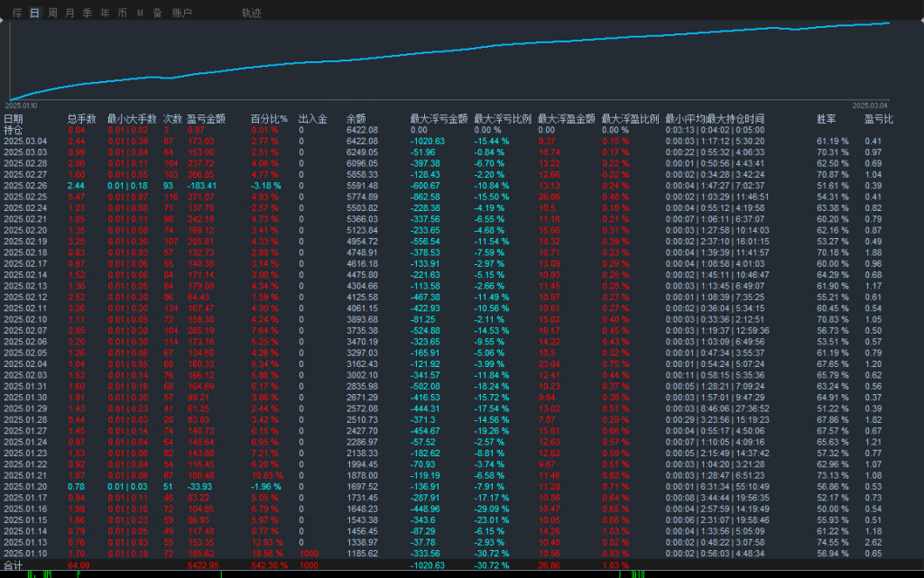This screenshot has height=578, width=924.
Task: Open the 季 quarterly view
Action: [x=86, y=13]
